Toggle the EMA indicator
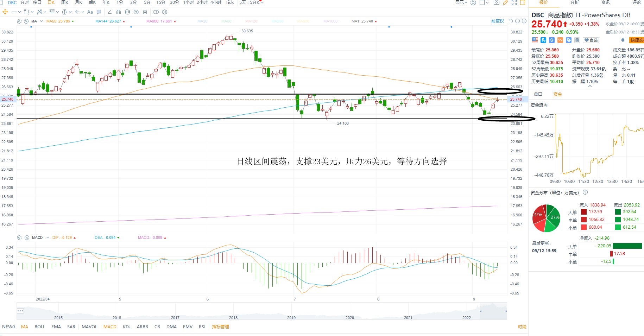Viewport: 644px width, 336px height. [x=56, y=327]
